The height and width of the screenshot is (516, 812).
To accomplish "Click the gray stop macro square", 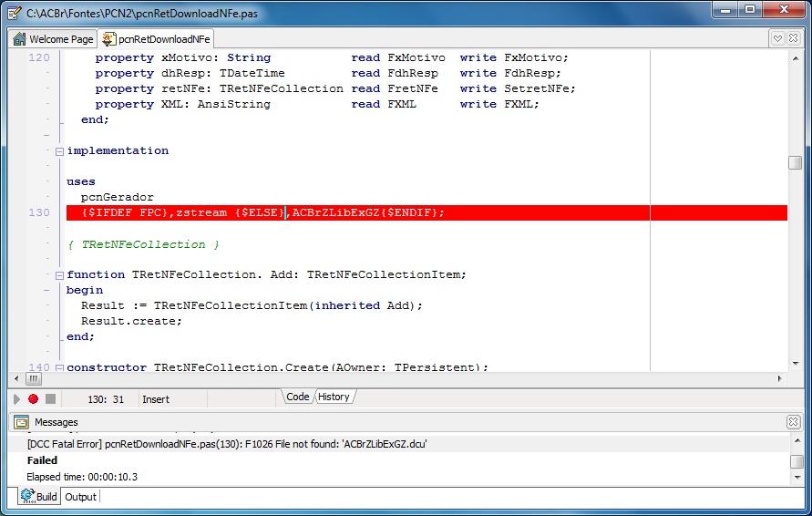I will 50,398.
